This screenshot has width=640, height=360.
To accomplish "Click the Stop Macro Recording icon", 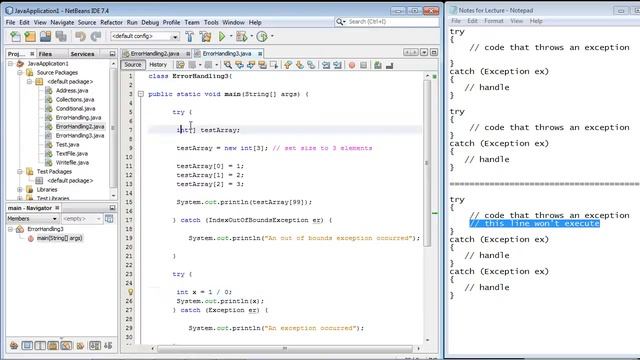I will click(363, 65).
